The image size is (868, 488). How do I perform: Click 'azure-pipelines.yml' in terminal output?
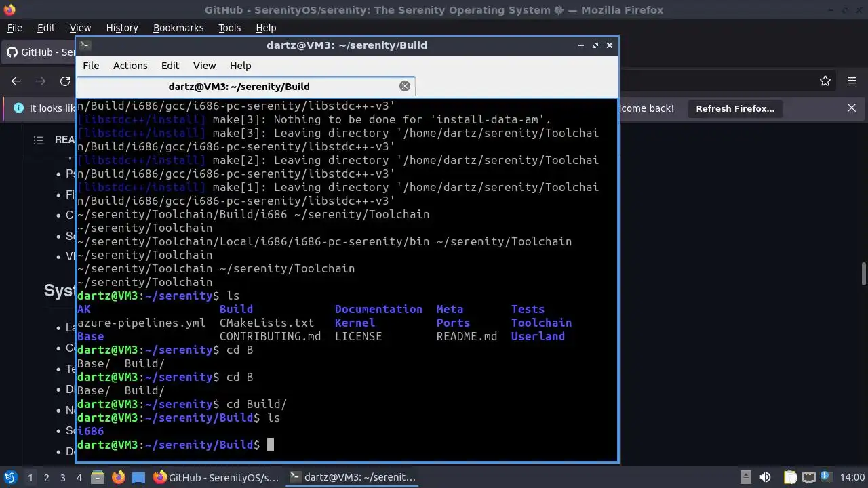tap(141, 323)
